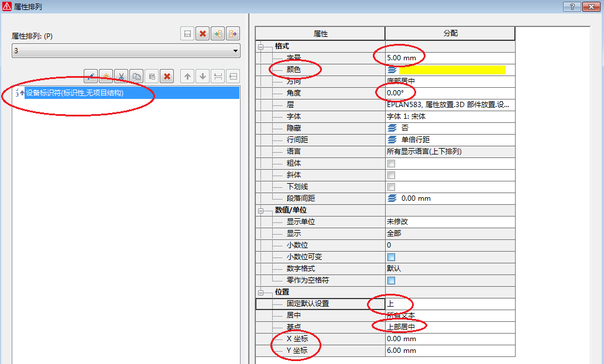This screenshot has width=604, height=364.
Task: Click the save property arrangement icon
Action: click(188, 34)
